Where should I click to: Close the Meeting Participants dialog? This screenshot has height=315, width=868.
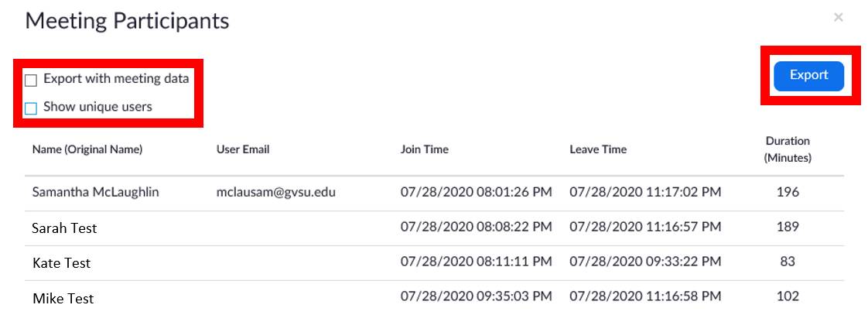(838, 17)
